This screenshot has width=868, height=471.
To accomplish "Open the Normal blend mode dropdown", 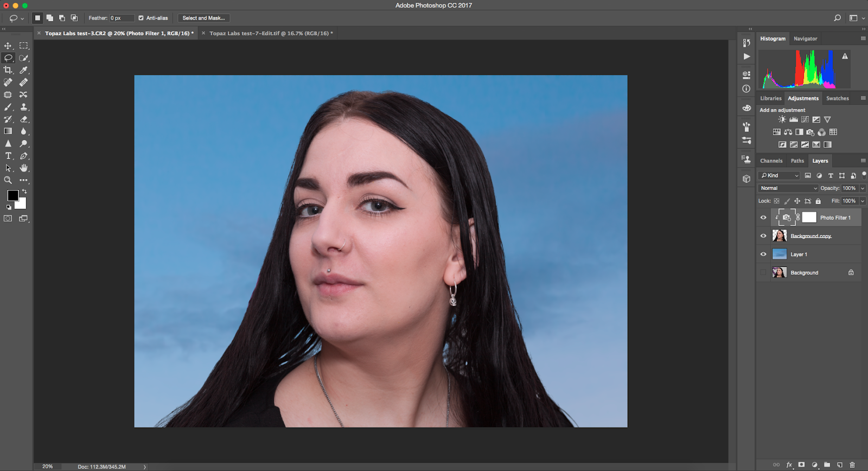I will point(788,188).
